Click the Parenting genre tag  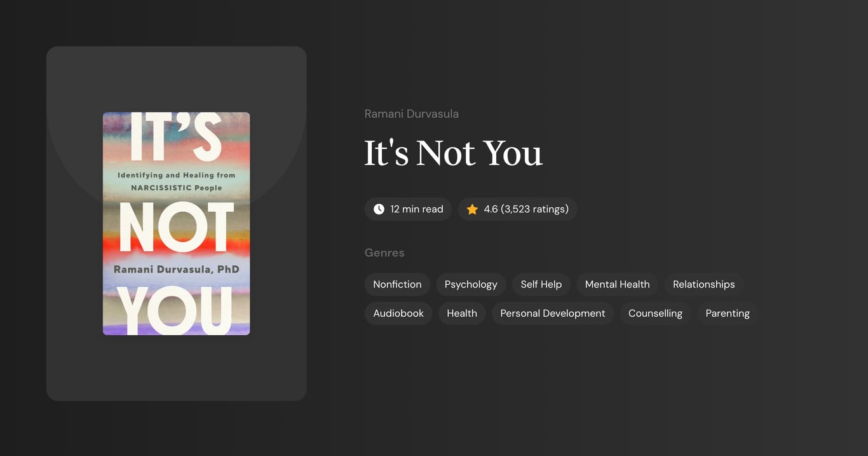point(727,313)
